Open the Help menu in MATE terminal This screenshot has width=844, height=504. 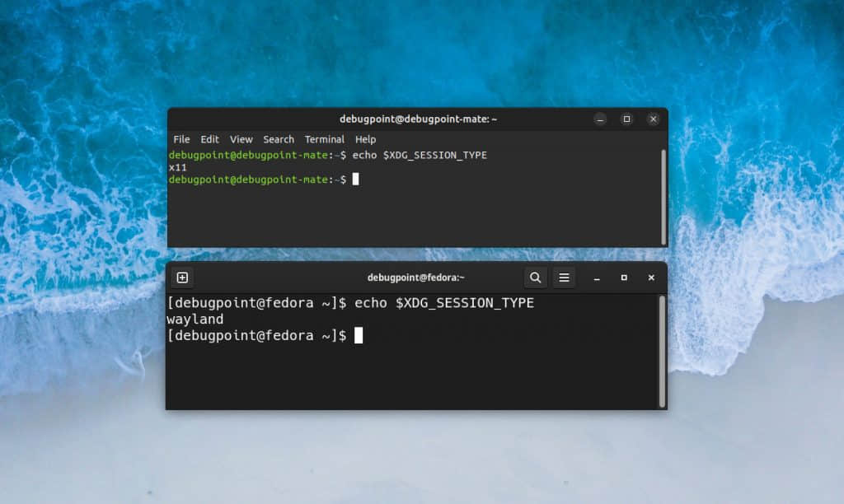pyautogui.click(x=365, y=139)
